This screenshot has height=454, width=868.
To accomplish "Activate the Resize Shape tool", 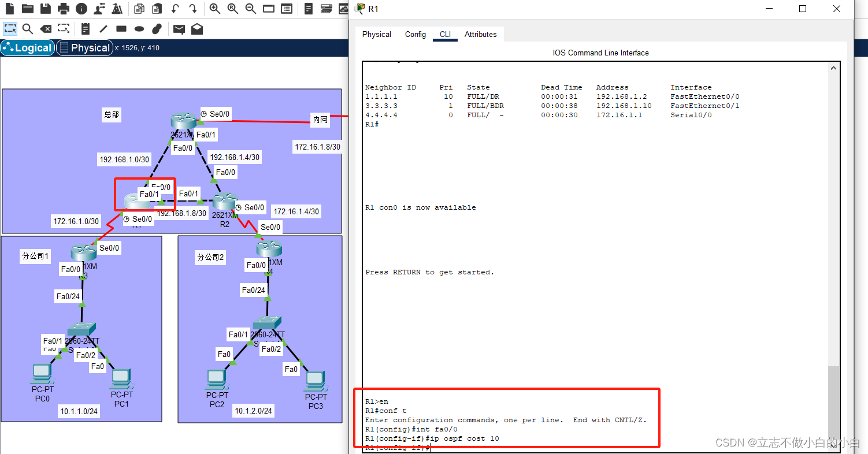I will (64, 29).
